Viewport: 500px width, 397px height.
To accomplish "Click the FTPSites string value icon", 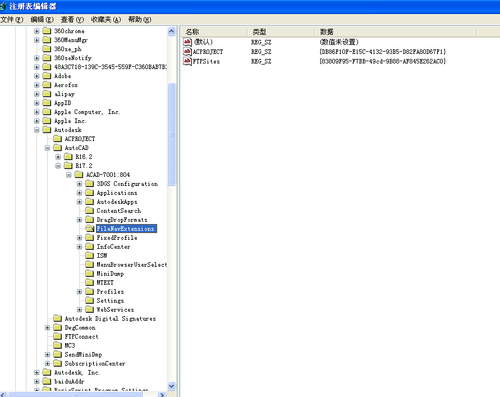I will click(x=188, y=61).
